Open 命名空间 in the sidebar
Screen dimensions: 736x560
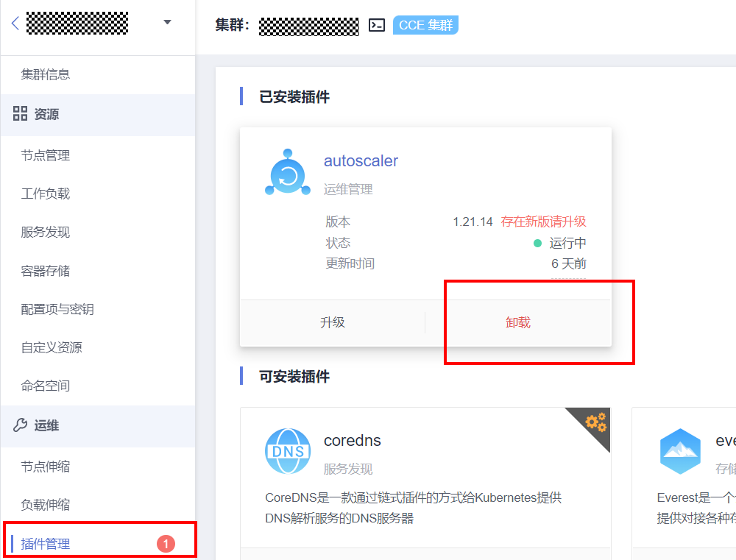[x=46, y=386]
